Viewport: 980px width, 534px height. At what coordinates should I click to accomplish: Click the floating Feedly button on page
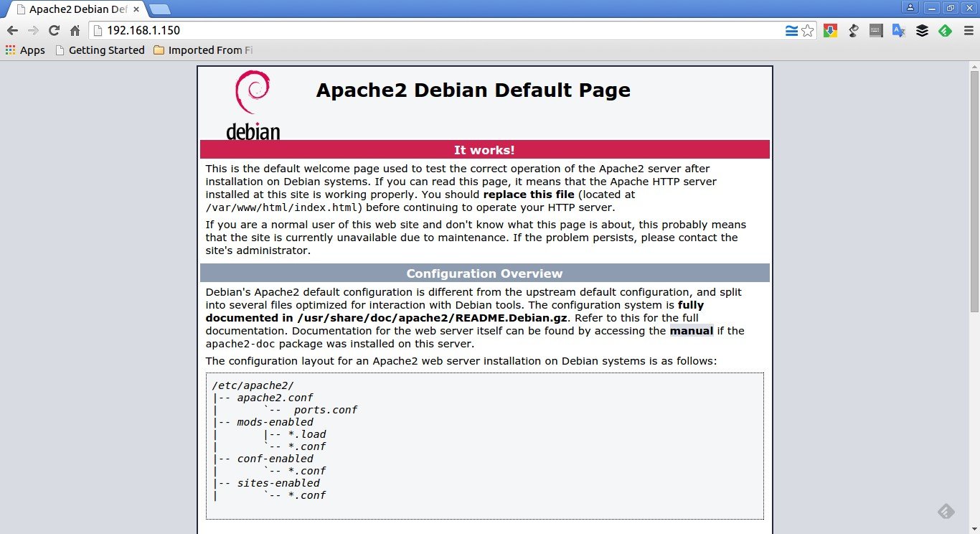[946, 511]
